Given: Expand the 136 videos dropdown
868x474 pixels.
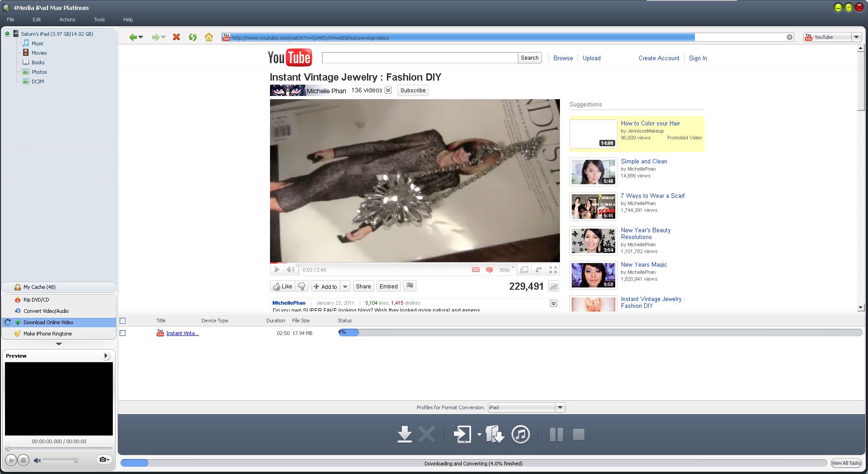Looking at the screenshot, I should point(388,91).
